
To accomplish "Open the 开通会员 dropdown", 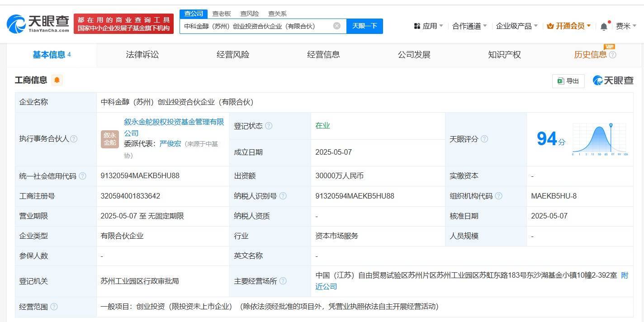I will (x=569, y=26).
